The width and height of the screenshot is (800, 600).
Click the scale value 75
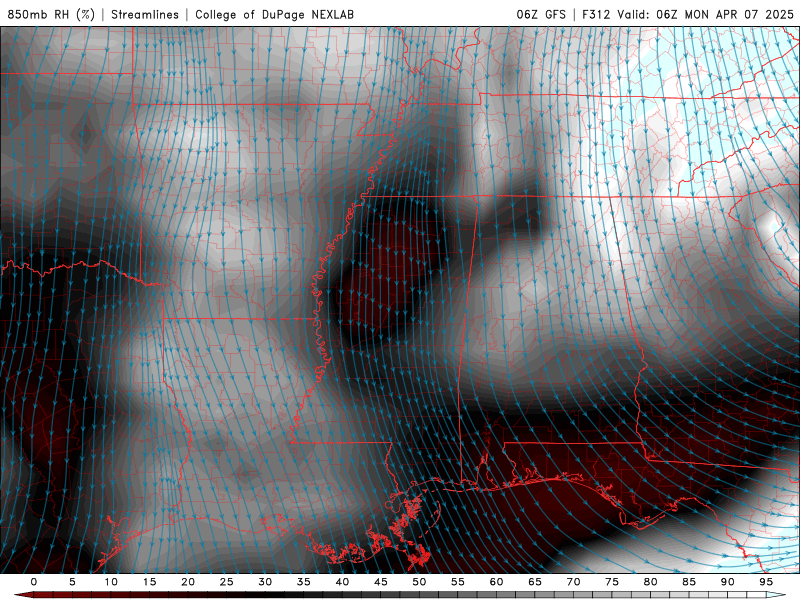point(612,582)
